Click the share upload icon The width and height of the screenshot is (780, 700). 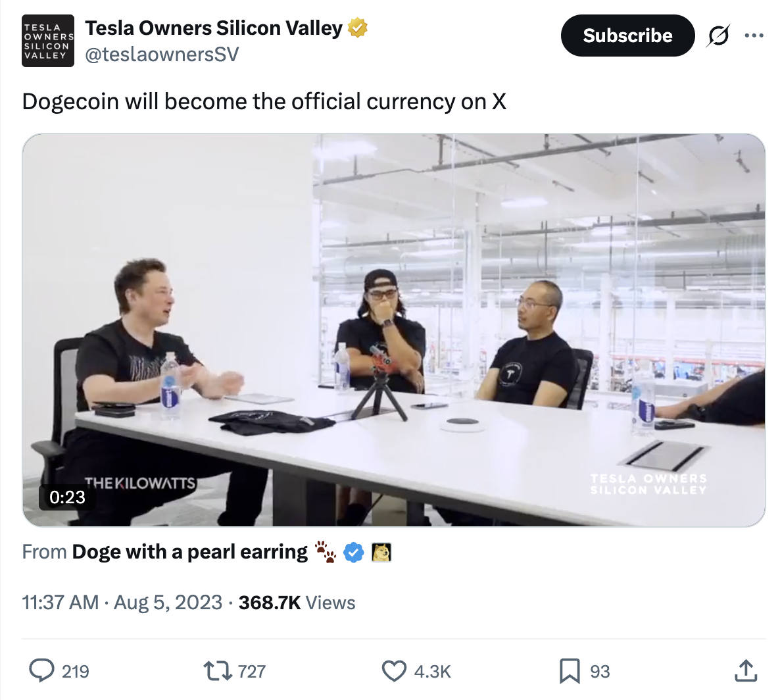[746, 670]
